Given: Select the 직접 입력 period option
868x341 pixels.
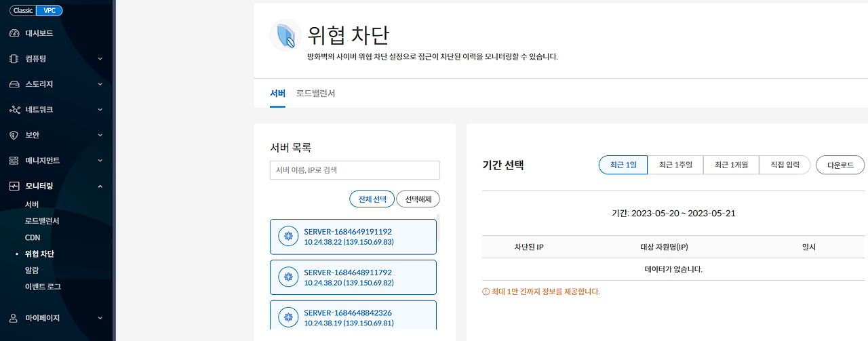Looking at the screenshot, I should tap(785, 165).
